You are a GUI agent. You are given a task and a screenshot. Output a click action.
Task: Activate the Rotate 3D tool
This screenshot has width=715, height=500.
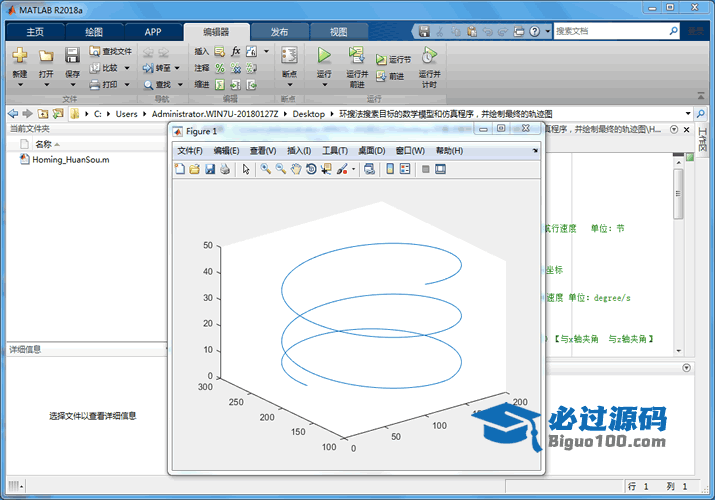[311, 170]
